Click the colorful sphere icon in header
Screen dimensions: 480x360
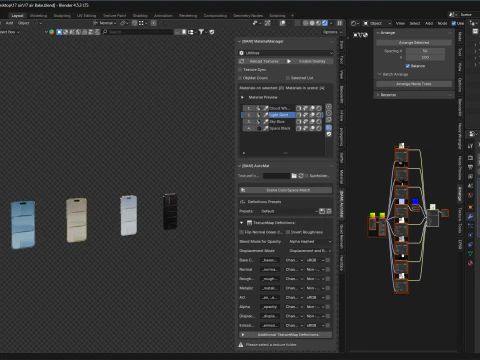[52, 32]
